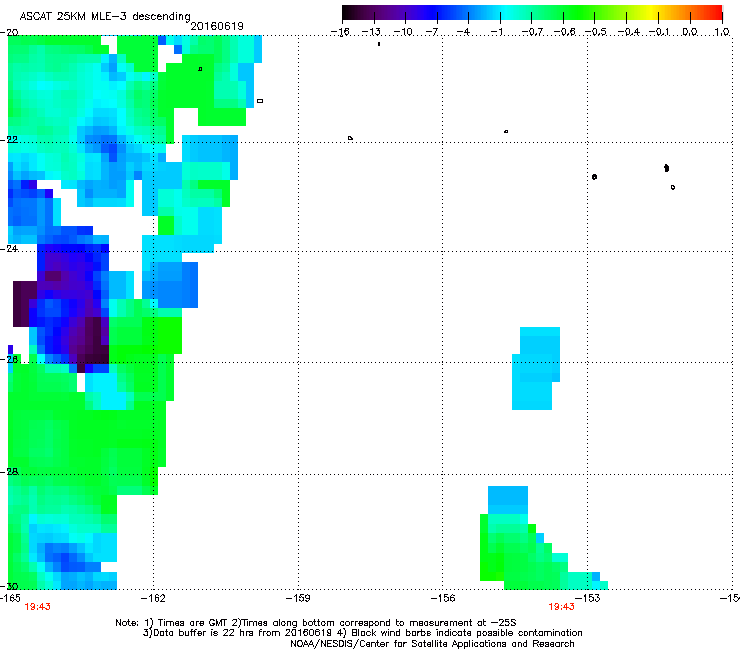Click the colorbar label '1.0'
This screenshot has height=650, width=740.
[x=722, y=32]
